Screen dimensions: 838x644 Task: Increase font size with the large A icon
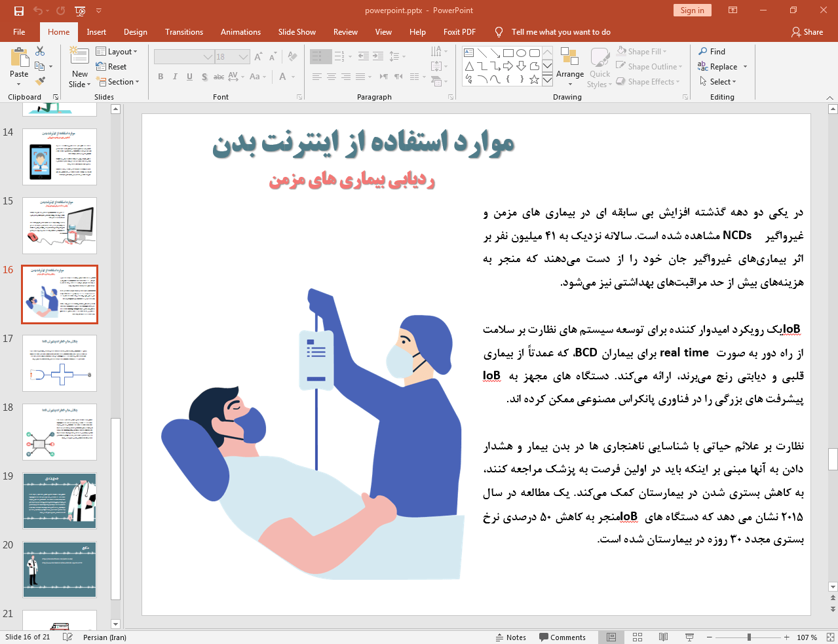258,57
